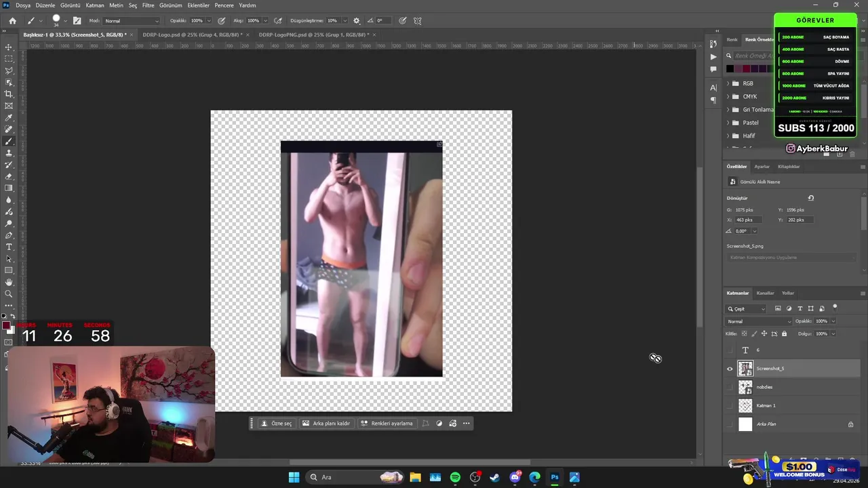Viewport: 868px width, 488px height.
Task: Select the History Brush tool
Action: point(9,165)
